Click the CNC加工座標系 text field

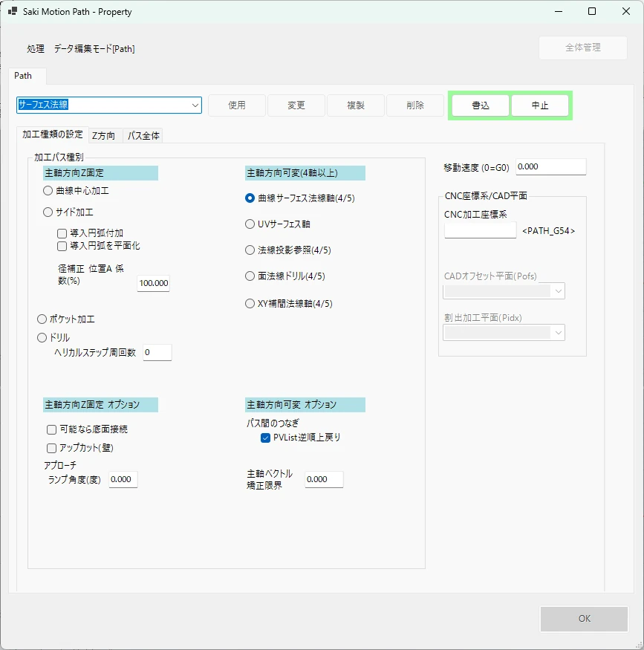pyautogui.click(x=481, y=230)
